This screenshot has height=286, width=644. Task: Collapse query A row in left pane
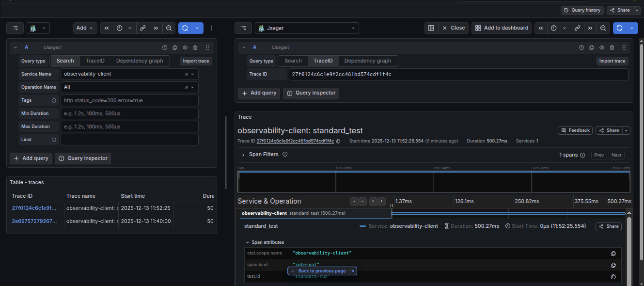coord(16,48)
